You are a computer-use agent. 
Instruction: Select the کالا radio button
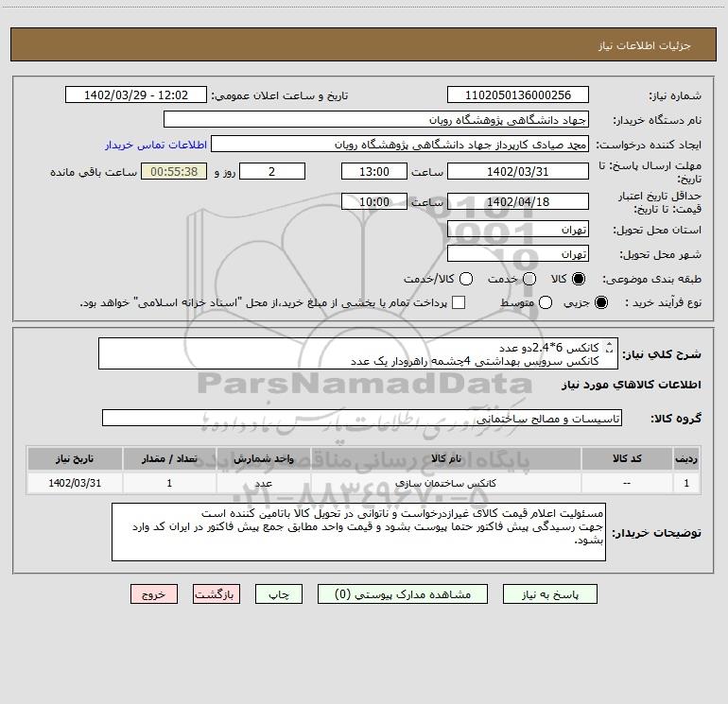click(x=579, y=279)
